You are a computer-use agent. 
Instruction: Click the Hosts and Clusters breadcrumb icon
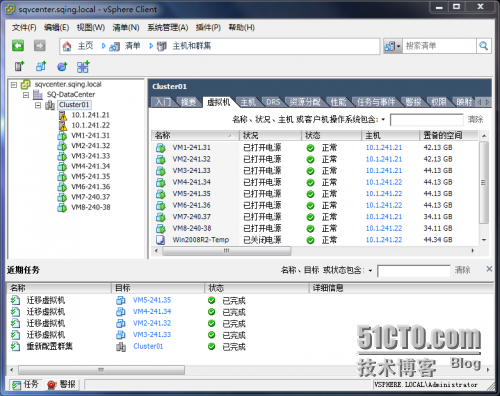[x=162, y=46]
